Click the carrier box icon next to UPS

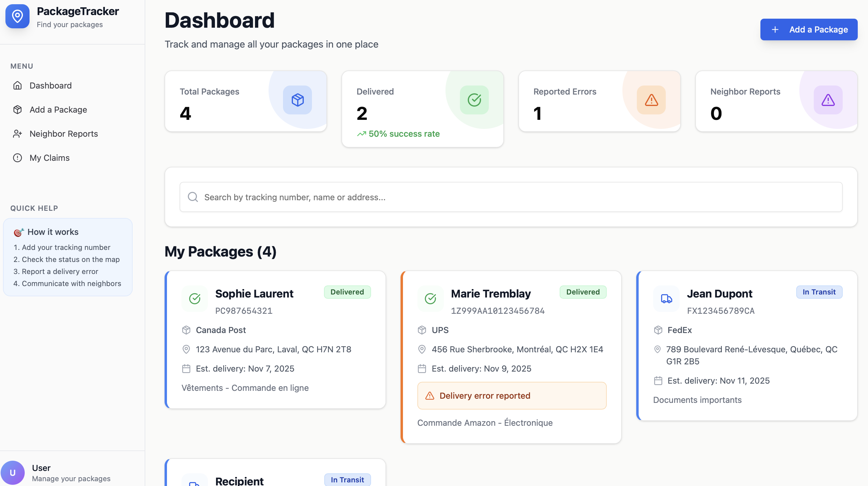click(422, 330)
